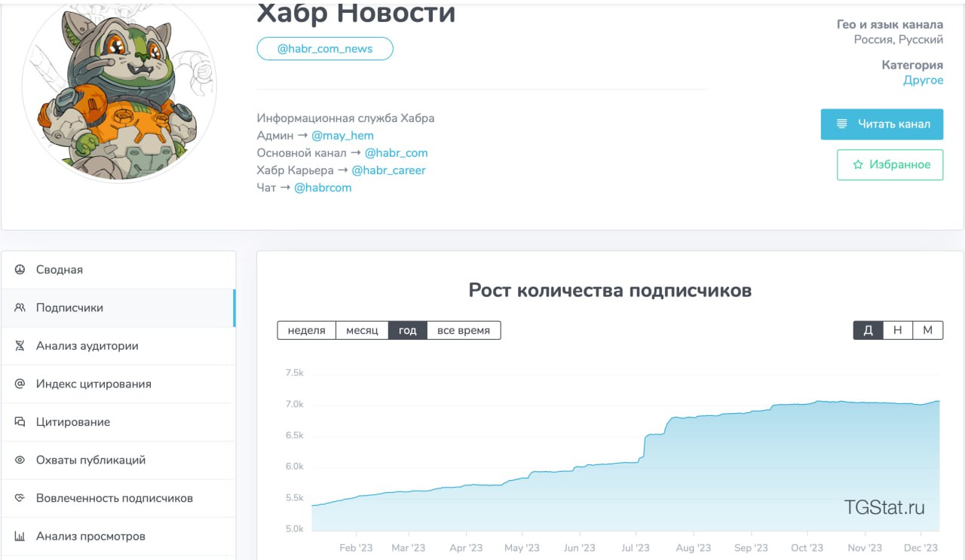
Task: Click the 5.0k axis value
Action: [x=295, y=529]
